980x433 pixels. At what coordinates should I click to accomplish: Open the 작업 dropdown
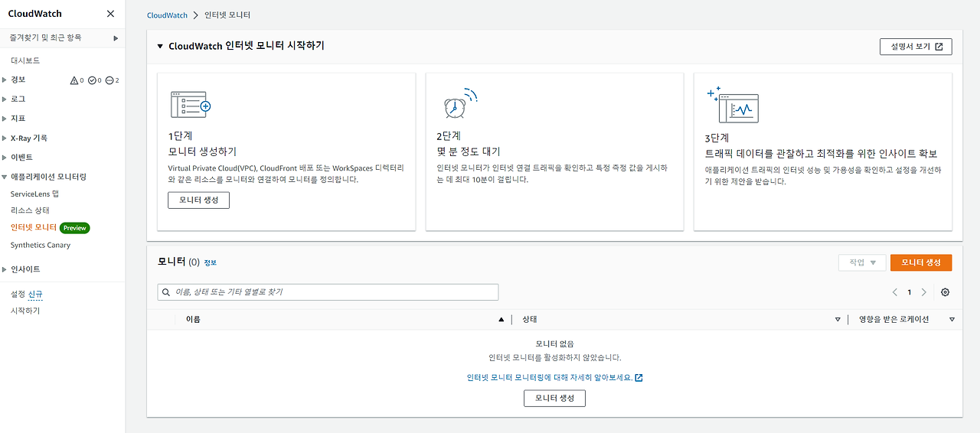coord(862,262)
